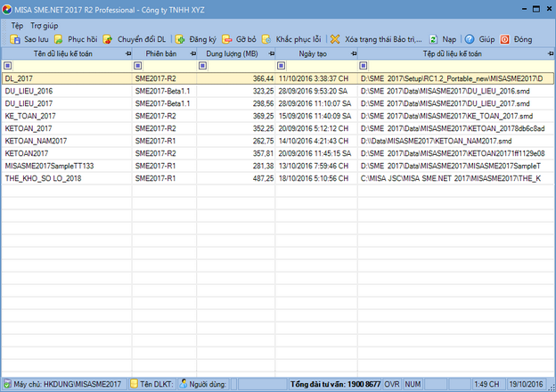Click the OVR status bar indicator
The width and height of the screenshot is (556, 392).
pos(392,384)
